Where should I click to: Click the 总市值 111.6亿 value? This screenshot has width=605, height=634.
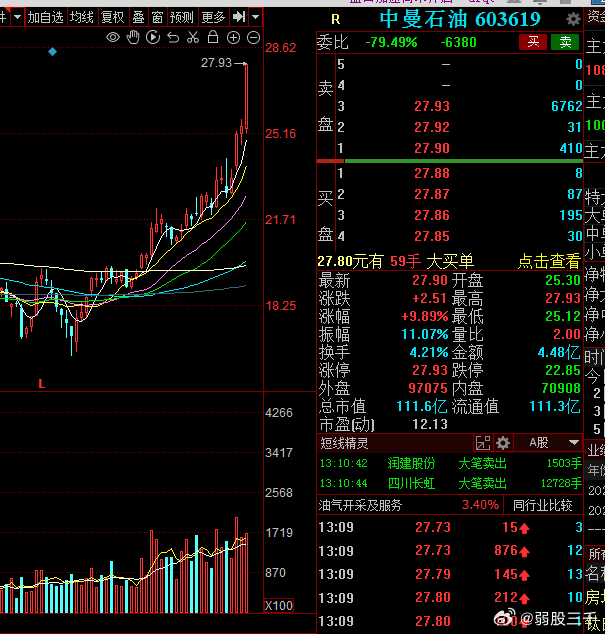pyautogui.click(x=421, y=406)
